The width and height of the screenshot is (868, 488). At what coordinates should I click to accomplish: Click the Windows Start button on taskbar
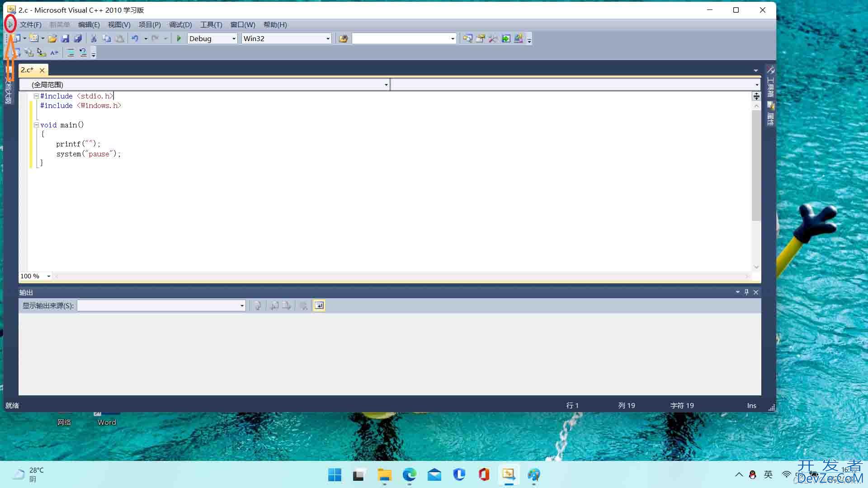(335, 474)
